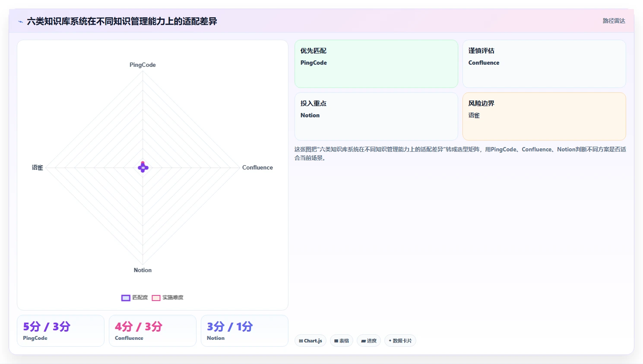Image resolution: width=643 pixels, height=364 pixels.
Task: Click the 投入重点 card heading
Action: tap(314, 103)
